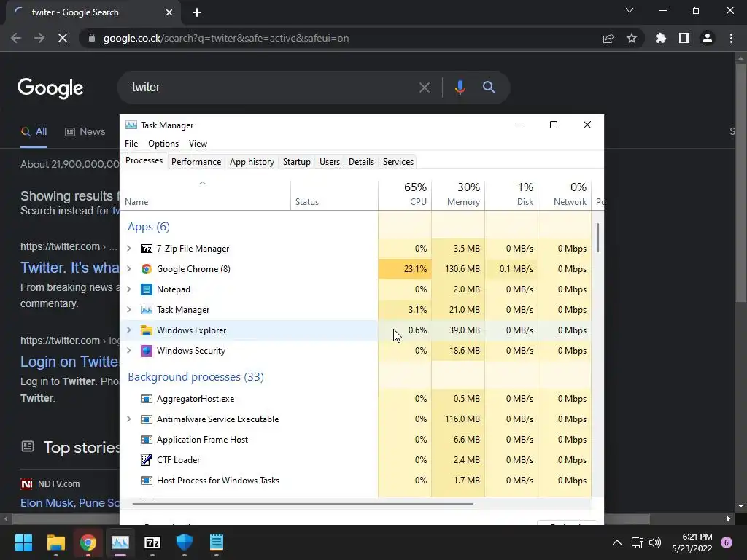
Task: Click the Windows Explorer folder icon
Action: [x=146, y=330]
